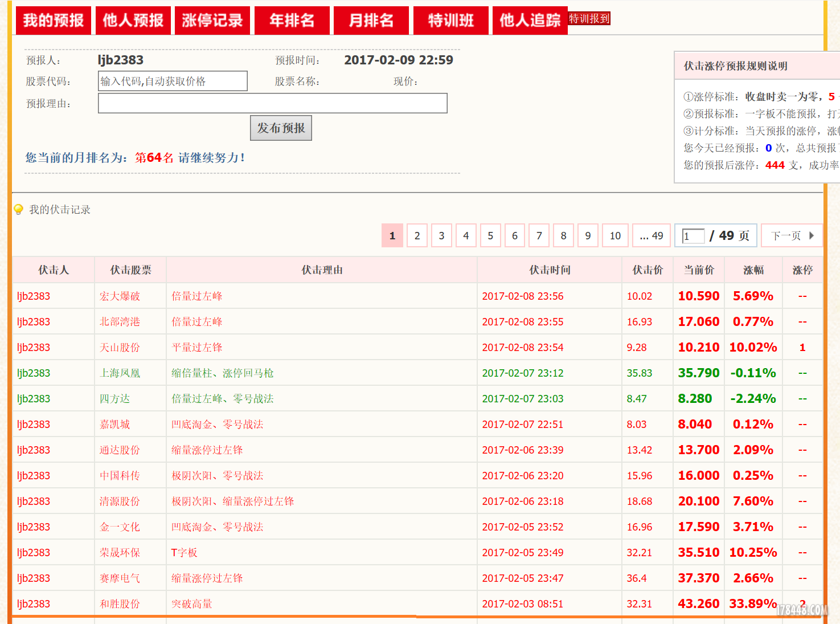Click current price 10.210
The width and height of the screenshot is (840, 624).
coord(699,347)
